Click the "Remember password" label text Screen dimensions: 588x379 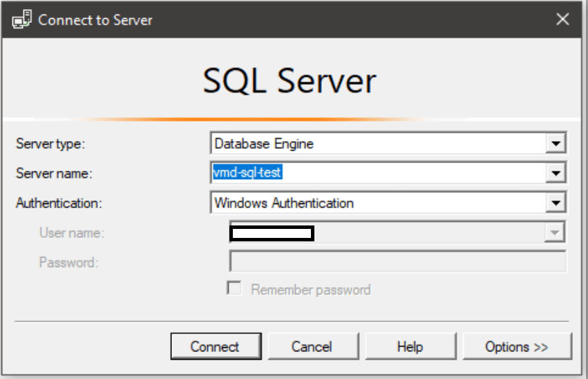point(311,290)
